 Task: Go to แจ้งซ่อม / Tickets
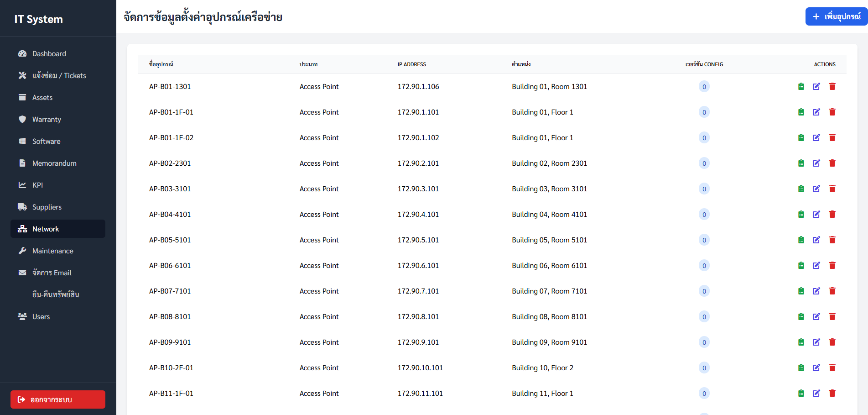point(58,75)
